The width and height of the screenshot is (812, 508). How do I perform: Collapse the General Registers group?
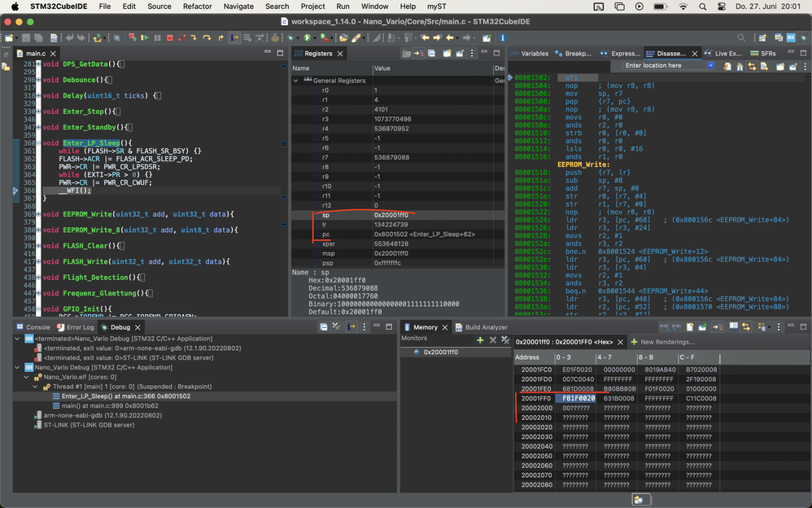pos(296,81)
